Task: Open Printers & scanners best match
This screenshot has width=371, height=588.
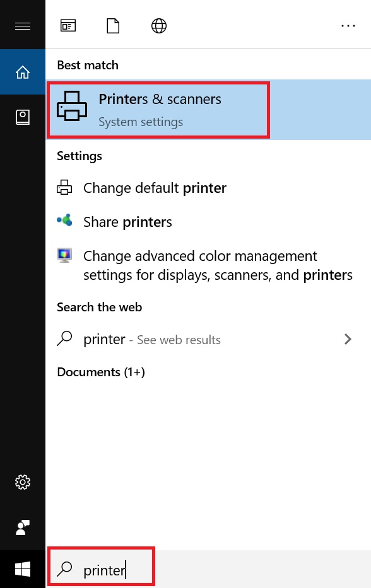Action: [208, 110]
